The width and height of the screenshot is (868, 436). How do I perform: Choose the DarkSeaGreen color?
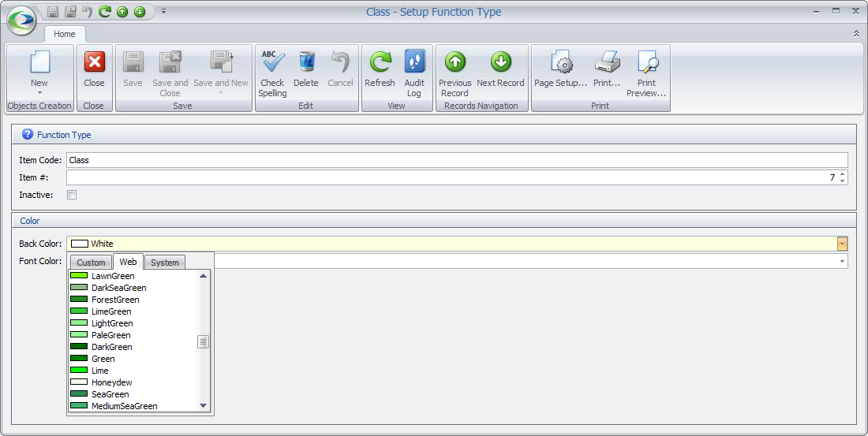tap(133, 288)
